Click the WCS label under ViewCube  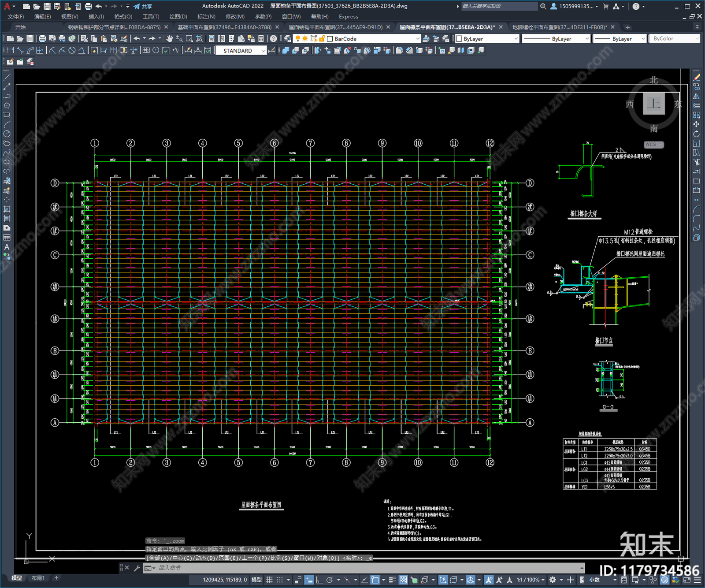[653, 145]
